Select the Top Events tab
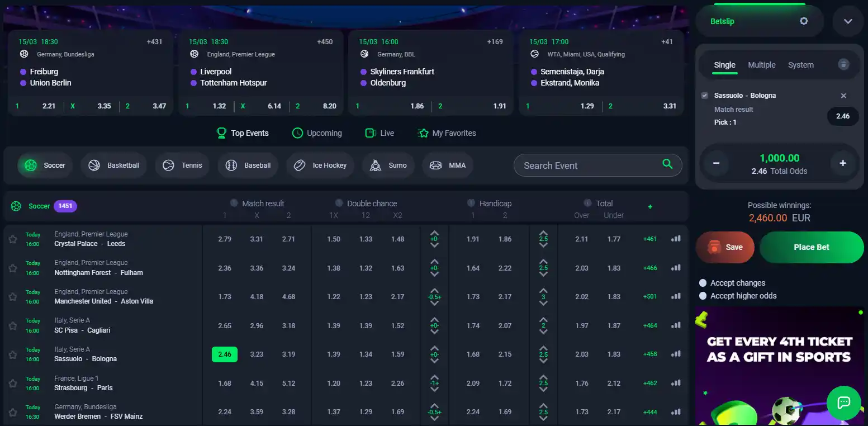Viewport: 868px width, 426px height. point(243,133)
